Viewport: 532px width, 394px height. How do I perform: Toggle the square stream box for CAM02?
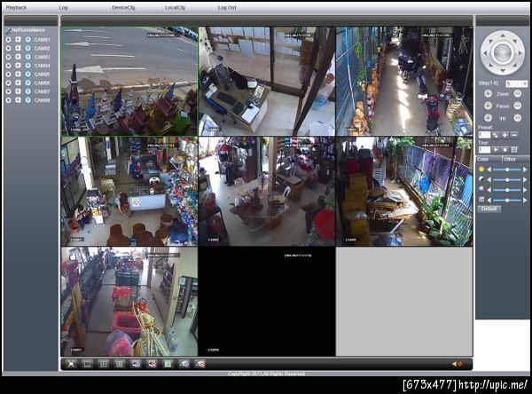[x=18, y=48]
